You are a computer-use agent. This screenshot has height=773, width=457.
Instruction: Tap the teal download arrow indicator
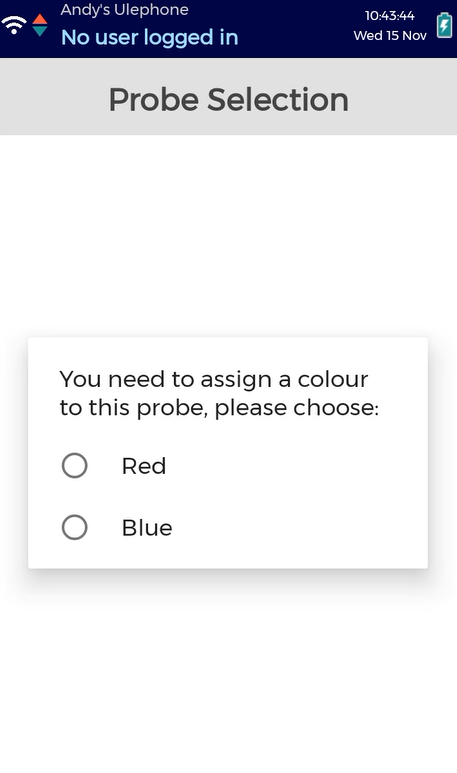[x=39, y=31]
